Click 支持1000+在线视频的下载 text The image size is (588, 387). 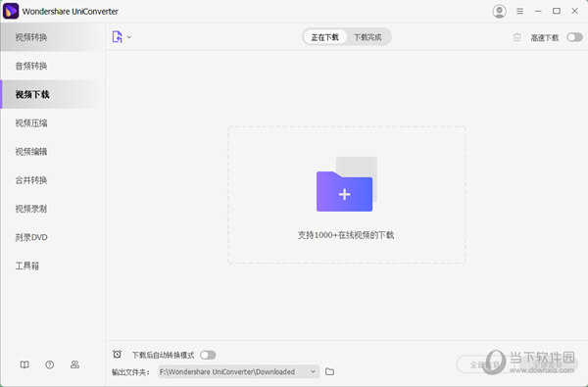[x=346, y=235]
